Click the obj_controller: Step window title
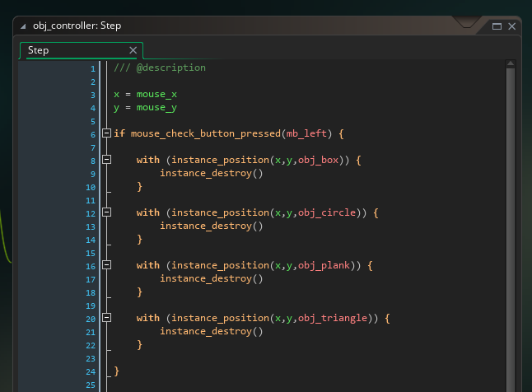This screenshot has height=392, width=532. tap(77, 26)
